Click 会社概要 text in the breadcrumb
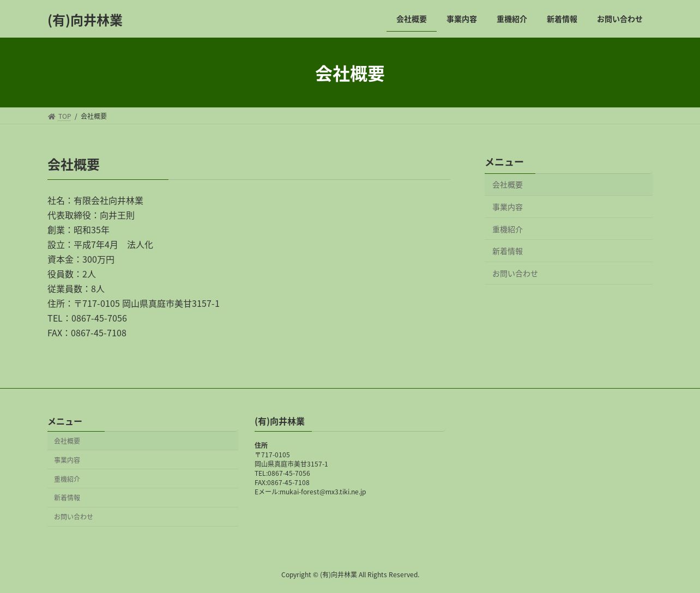Screen dimensions: 700x593 coord(94,116)
